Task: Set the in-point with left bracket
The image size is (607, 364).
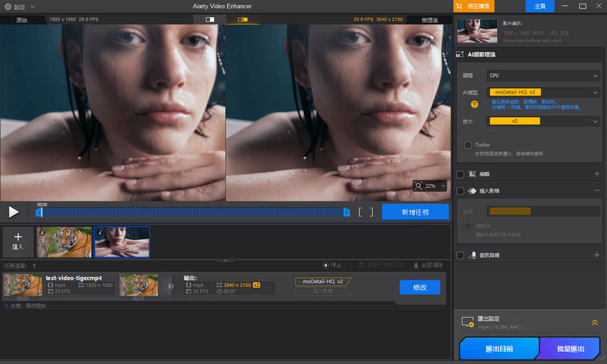Action: (x=360, y=212)
